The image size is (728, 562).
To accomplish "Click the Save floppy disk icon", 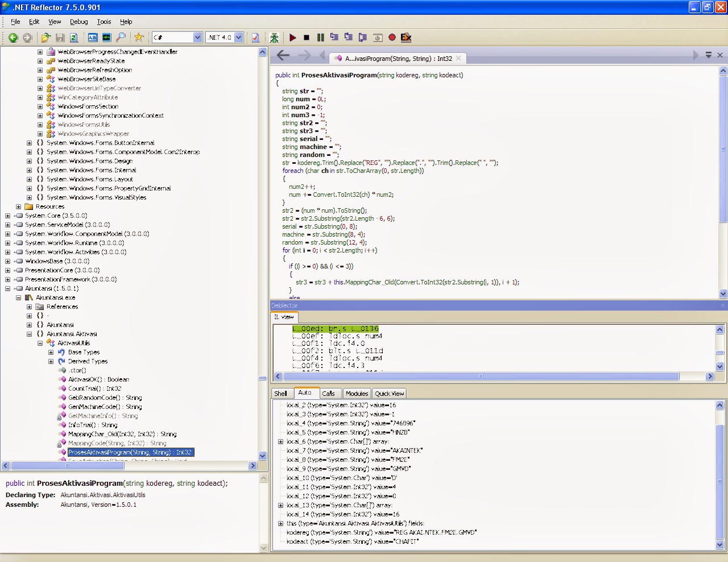I will 60,38.
